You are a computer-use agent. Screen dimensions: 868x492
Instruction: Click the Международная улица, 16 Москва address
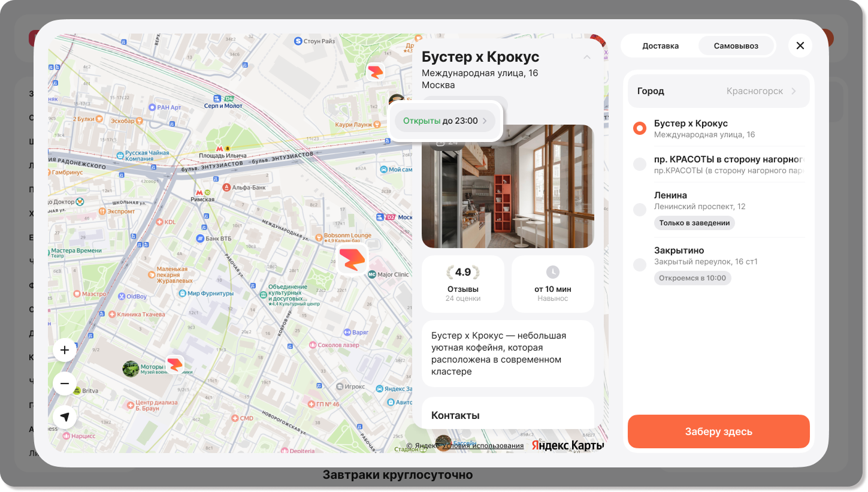pyautogui.click(x=480, y=79)
